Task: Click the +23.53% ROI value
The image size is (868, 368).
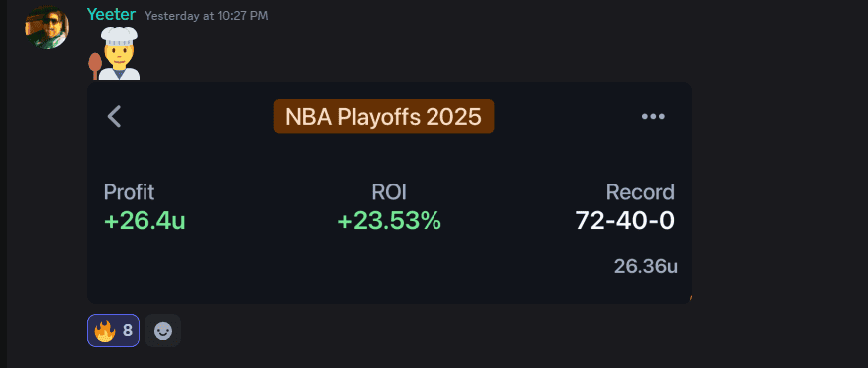Action: tap(390, 221)
